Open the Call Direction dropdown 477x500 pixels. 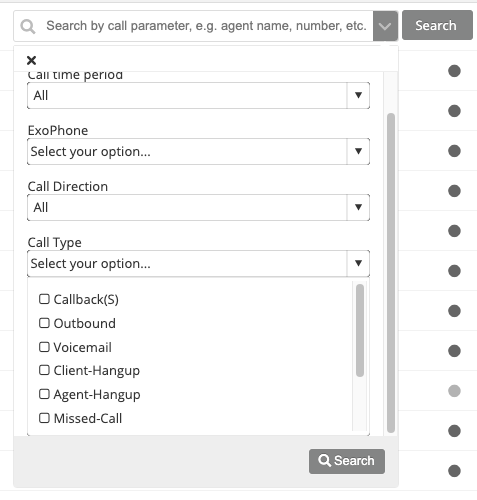point(198,207)
